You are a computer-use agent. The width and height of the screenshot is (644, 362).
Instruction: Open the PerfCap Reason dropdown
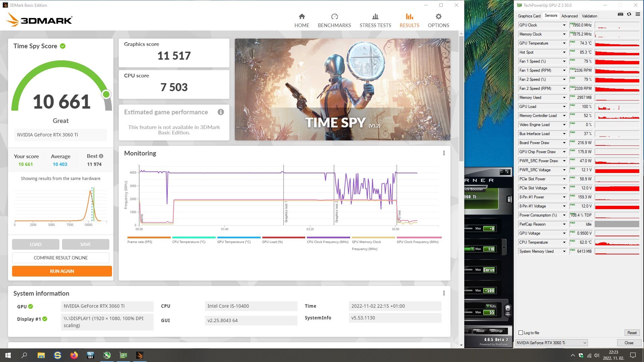coord(564,224)
